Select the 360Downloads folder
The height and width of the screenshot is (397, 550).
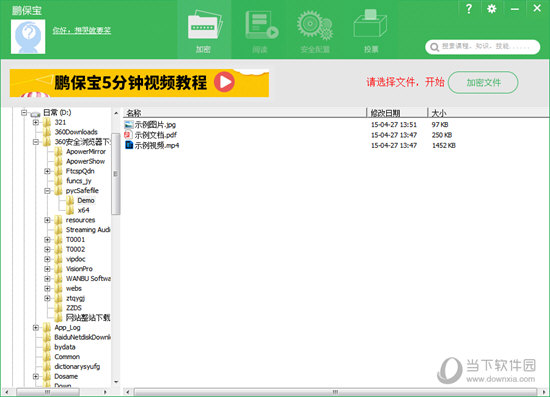(x=76, y=132)
